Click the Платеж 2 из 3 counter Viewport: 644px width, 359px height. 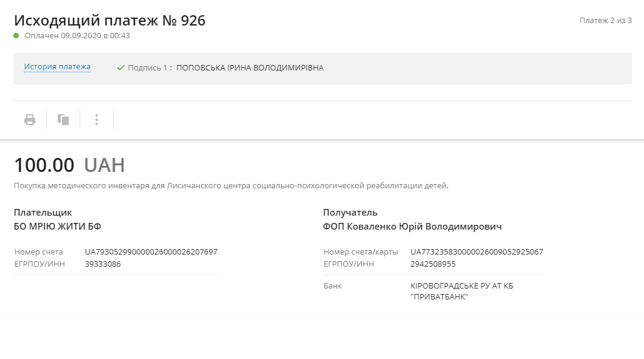click(x=606, y=21)
